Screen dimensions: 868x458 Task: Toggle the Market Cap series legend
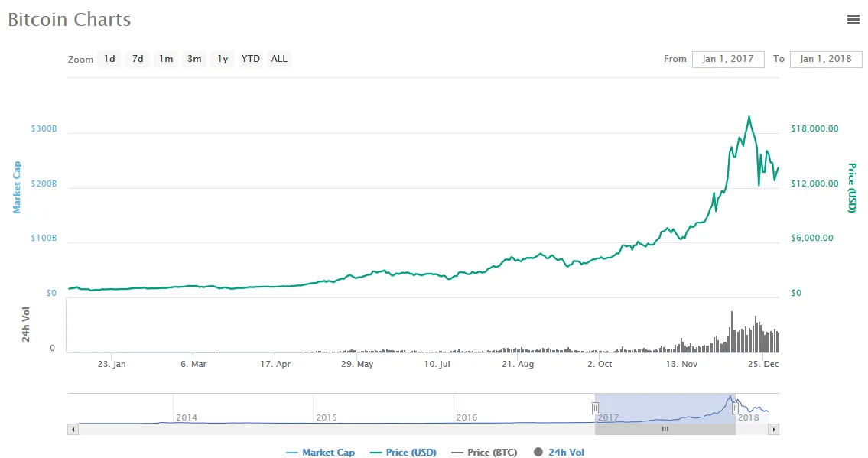point(320,453)
